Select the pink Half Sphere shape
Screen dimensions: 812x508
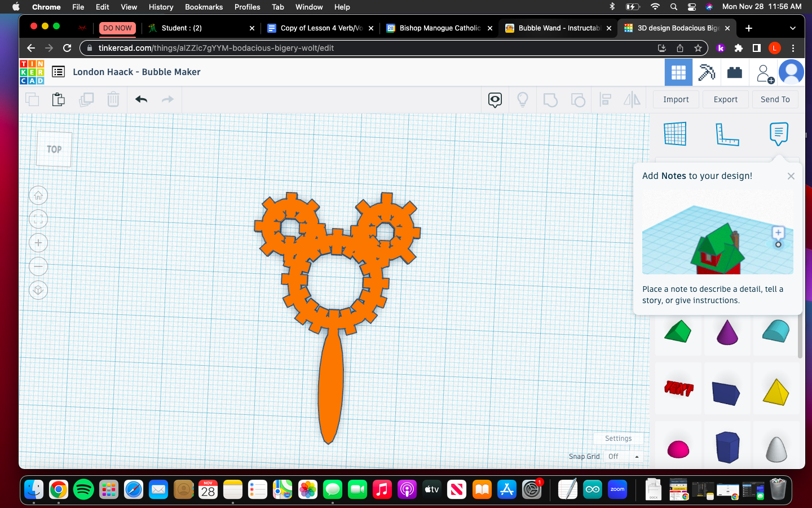pyautogui.click(x=678, y=449)
